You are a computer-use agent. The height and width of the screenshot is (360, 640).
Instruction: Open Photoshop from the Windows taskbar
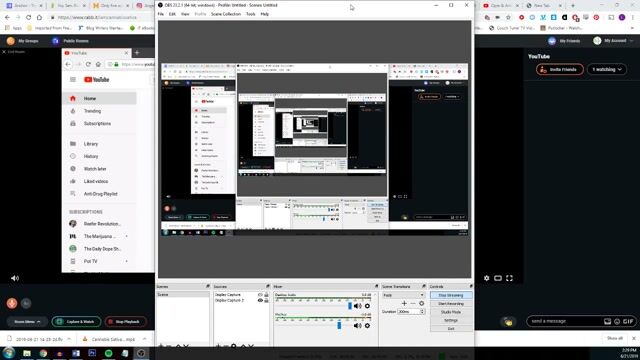[x=92, y=353]
